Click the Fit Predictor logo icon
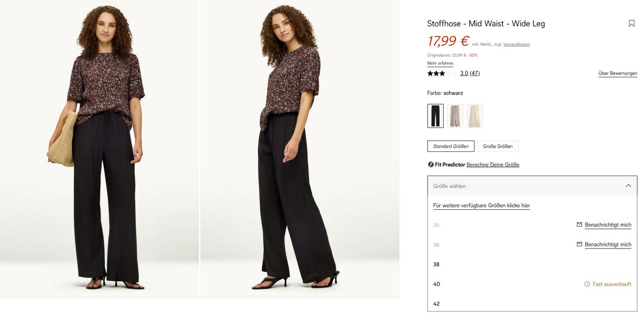Image resolution: width=644 pixels, height=313 pixels. pyautogui.click(x=430, y=164)
